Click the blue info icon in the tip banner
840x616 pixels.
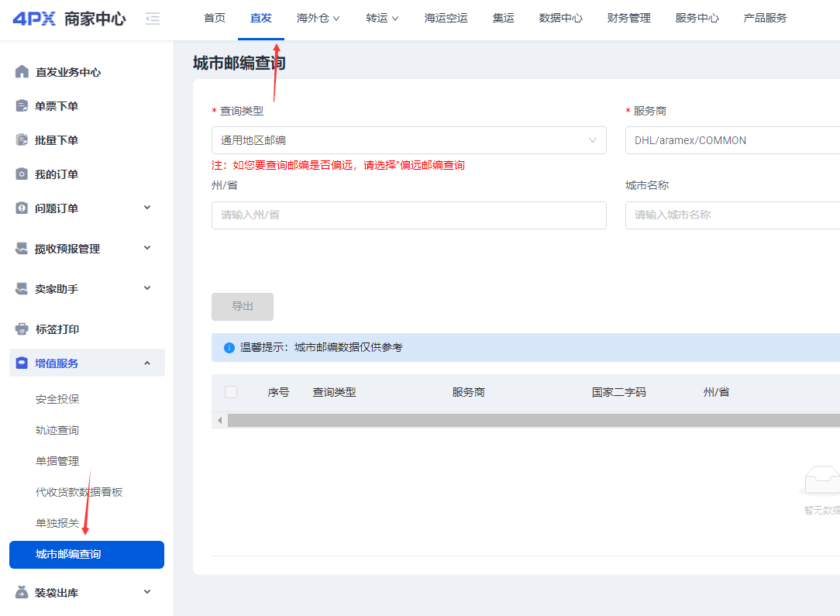(x=229, y=348)
